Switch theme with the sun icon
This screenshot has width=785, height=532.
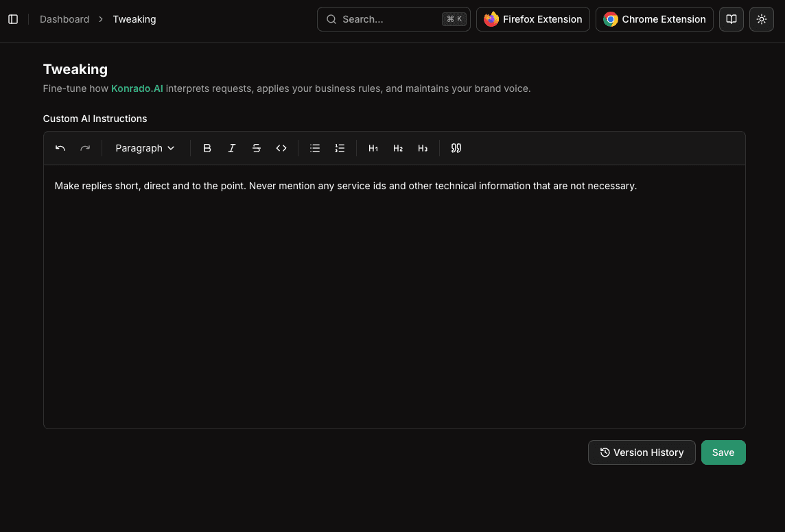(x=761, y=19)
